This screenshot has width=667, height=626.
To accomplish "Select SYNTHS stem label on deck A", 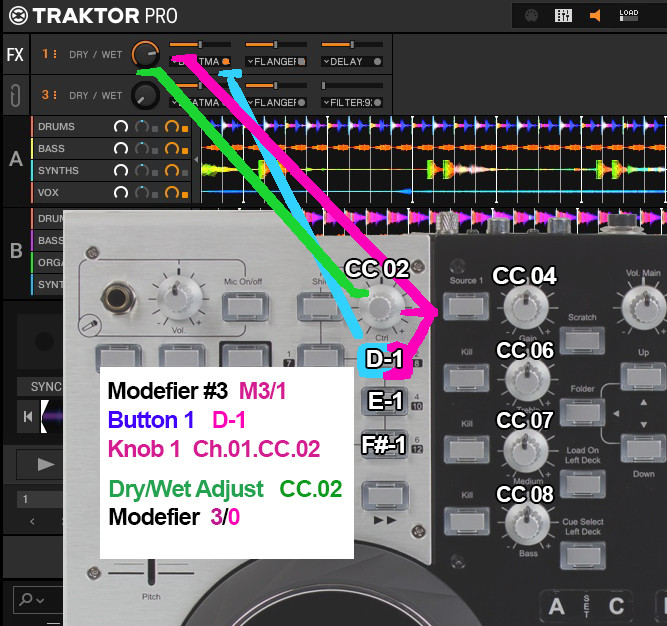I will pyautogui.click(x=58, y=171).
